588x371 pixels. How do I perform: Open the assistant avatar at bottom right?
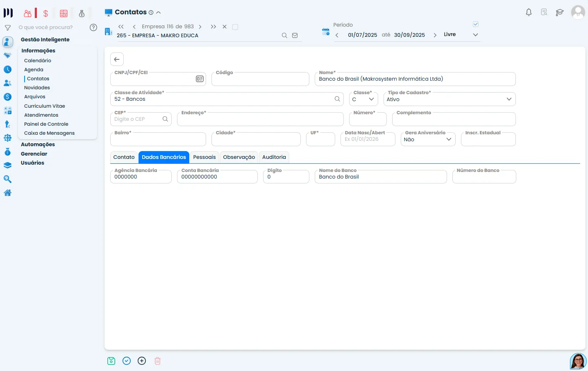[578, 361]
